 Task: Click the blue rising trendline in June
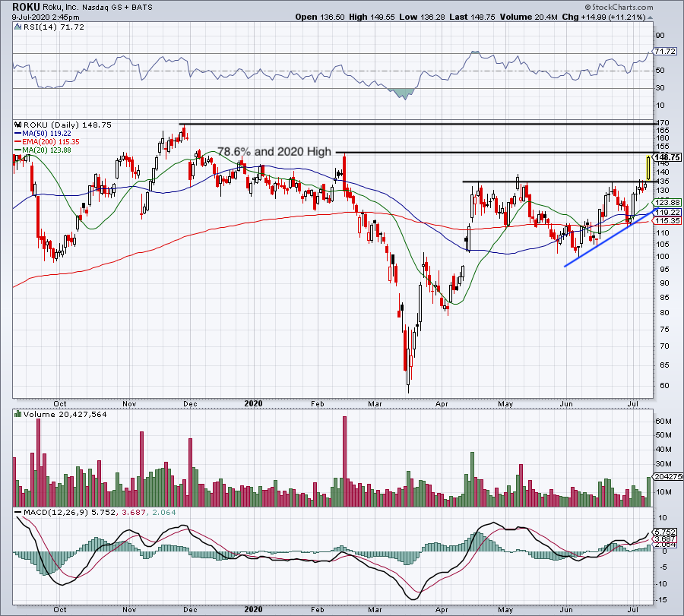point(611,238)
